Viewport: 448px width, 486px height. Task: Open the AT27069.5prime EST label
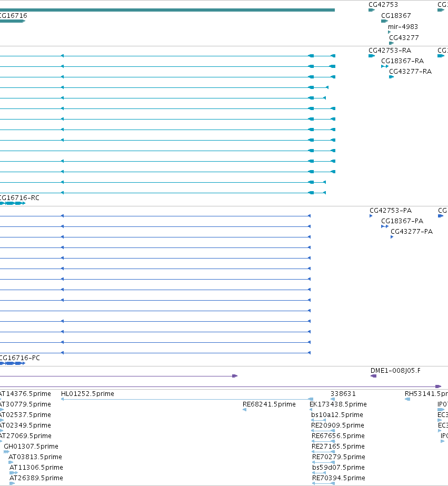tap(25, 436)
